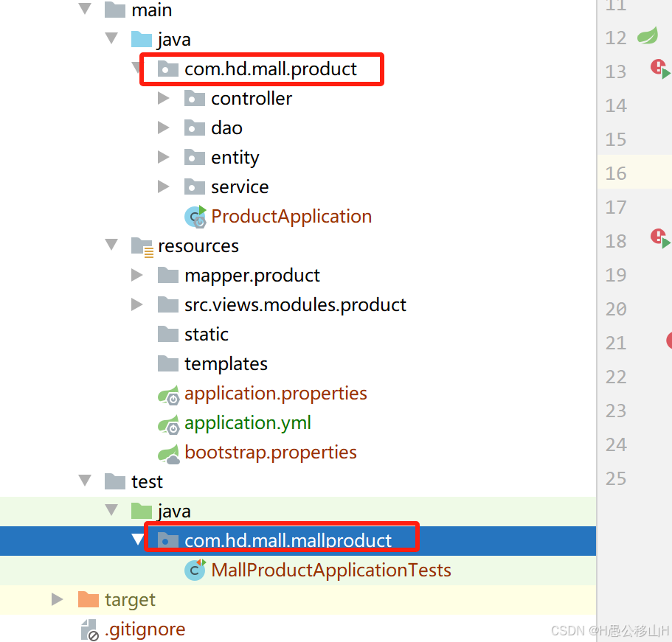Collapse the main source folder

click(x=84, y=10)
